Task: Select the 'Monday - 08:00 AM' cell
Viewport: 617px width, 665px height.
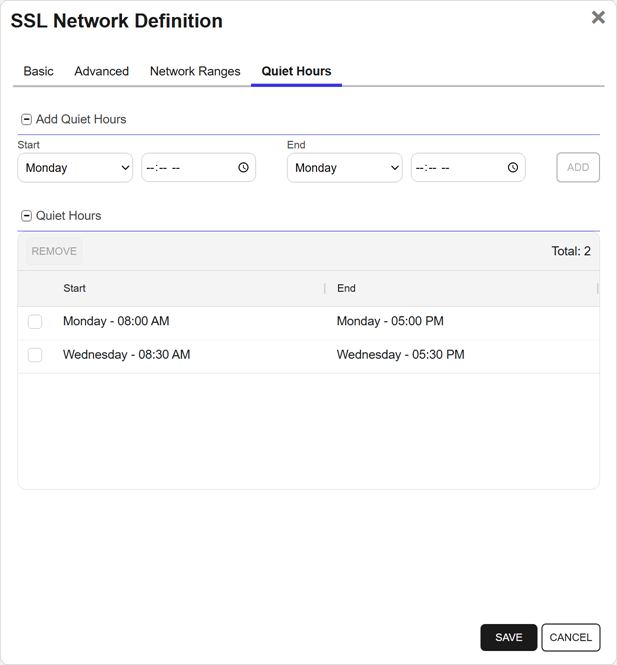Action: tap(116, 321)
